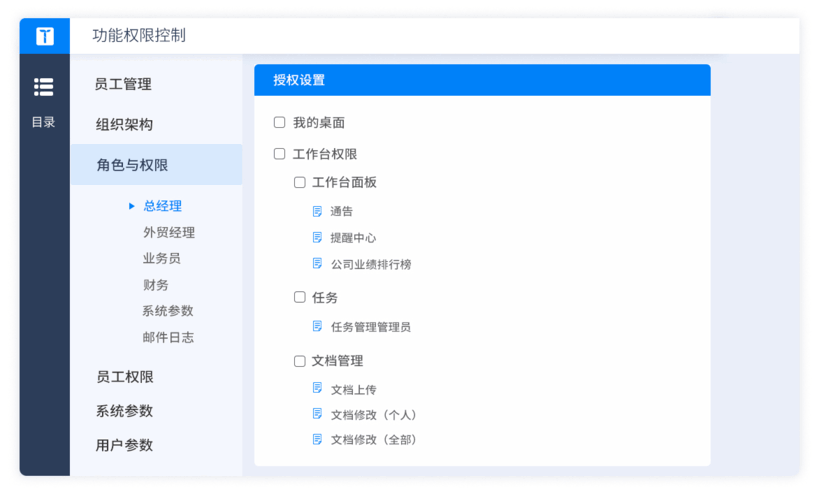
Task: Click the document icon beside 文档上传
Action: point(317,389)
